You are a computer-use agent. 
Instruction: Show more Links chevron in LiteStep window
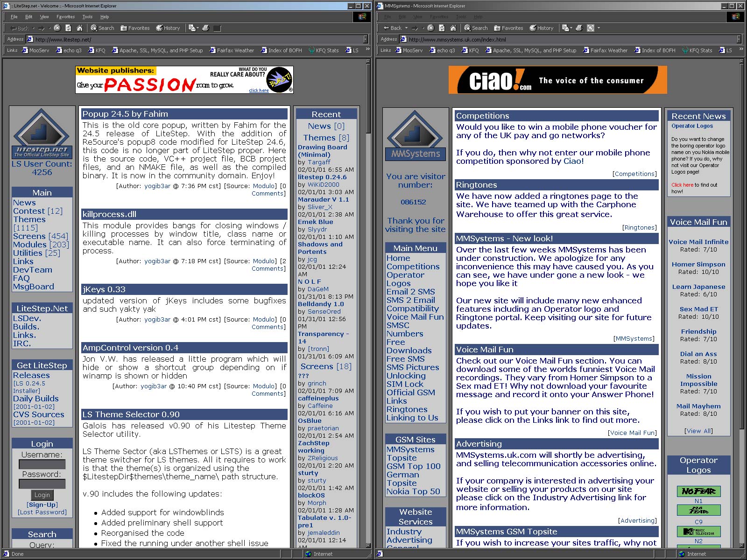(367, 49)
